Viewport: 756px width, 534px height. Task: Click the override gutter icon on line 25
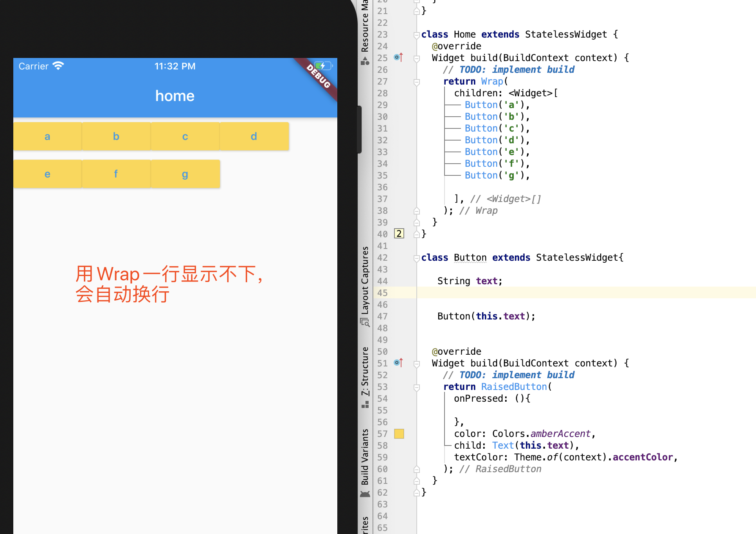[398, 58]
